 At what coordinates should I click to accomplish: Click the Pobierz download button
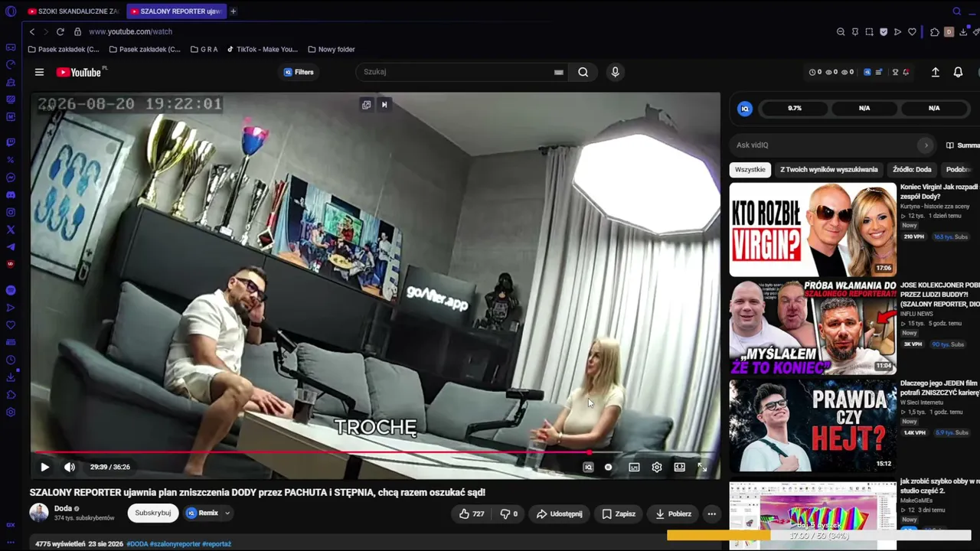673,514
